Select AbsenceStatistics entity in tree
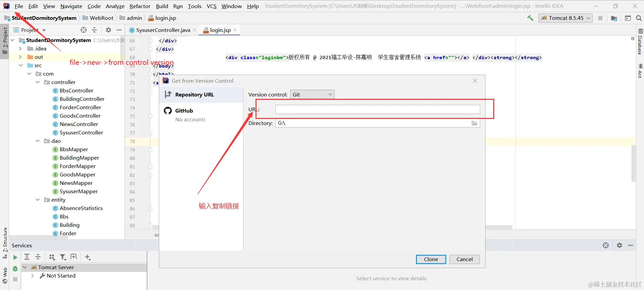 pyautogui.click(x=81, y=208)
